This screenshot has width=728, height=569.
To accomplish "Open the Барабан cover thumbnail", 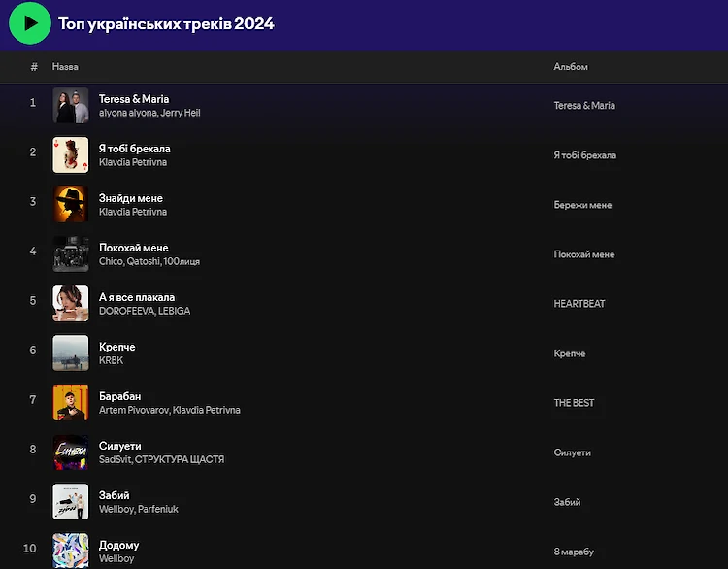I will pyautogui.click(x=71, y=403).
